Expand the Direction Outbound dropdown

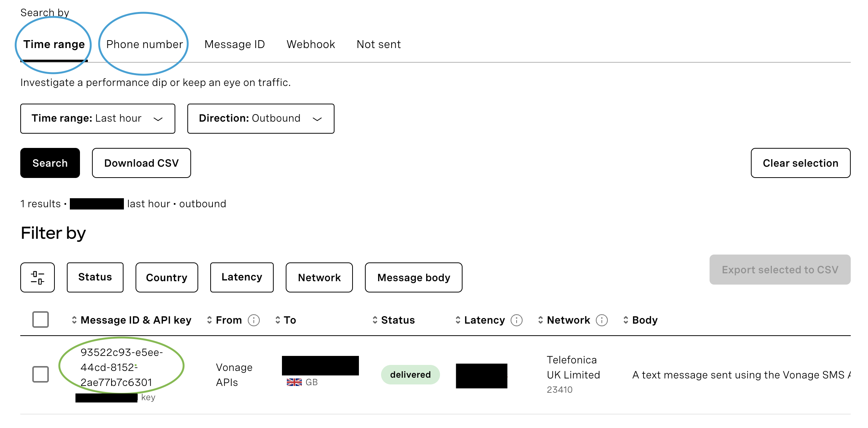(261, 119)
